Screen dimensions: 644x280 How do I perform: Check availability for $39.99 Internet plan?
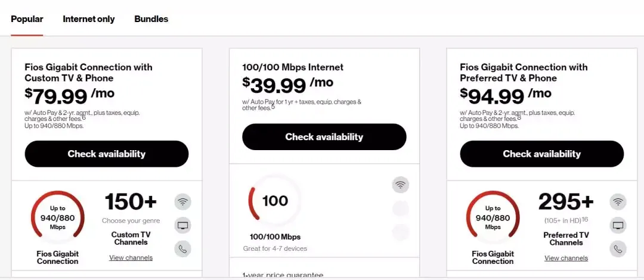tap(324, 137)
